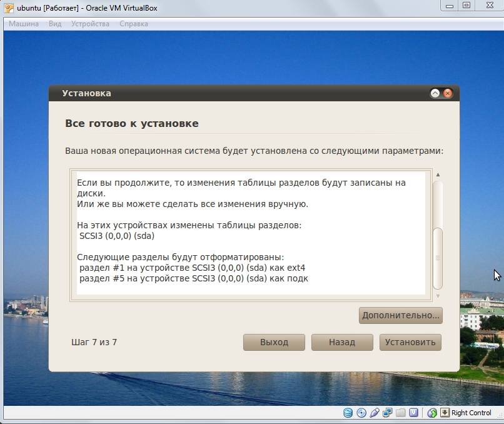This screenshot has width=504, height=424.
Task: Click the shared folders status icon
Action: coord(400,413)
